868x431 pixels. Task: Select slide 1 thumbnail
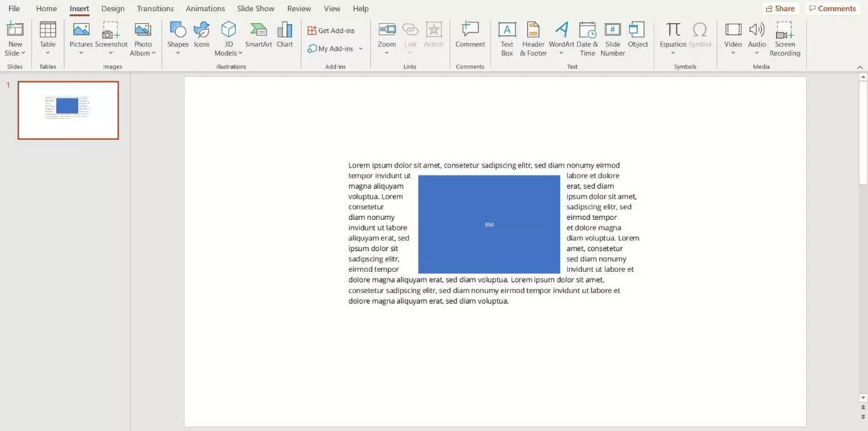coord(68,110)
